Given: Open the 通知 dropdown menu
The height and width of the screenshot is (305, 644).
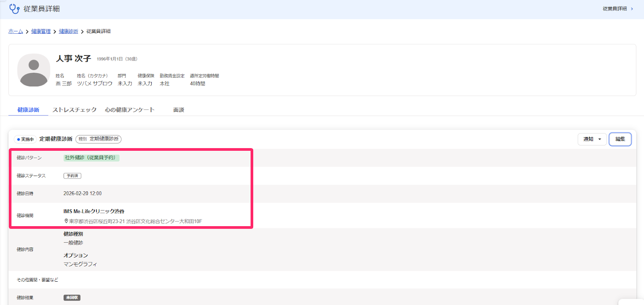Looking at the screenshot, I should tap(592, 139).
